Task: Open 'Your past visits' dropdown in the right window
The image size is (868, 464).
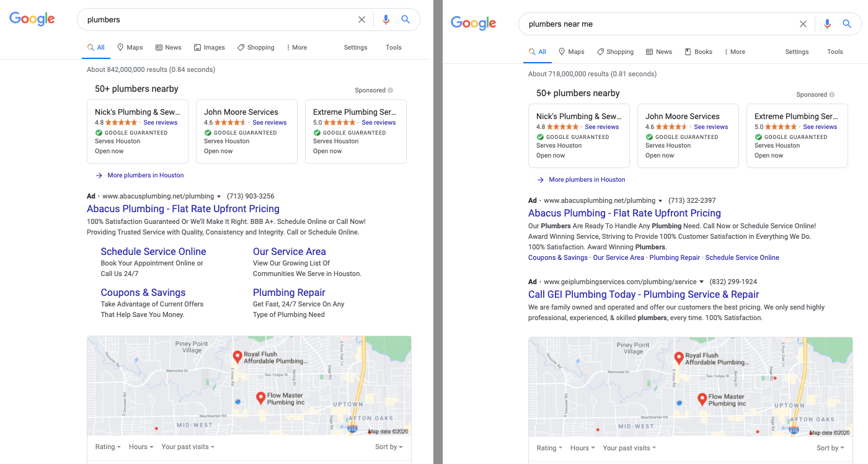Action: tap(629, 448)
